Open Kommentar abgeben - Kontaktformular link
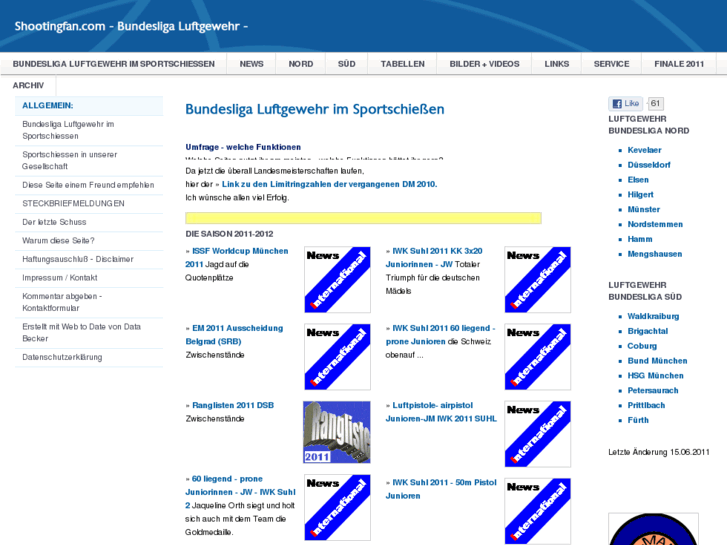The height and width of the screenshot is (545, 727). coord(89,302)
